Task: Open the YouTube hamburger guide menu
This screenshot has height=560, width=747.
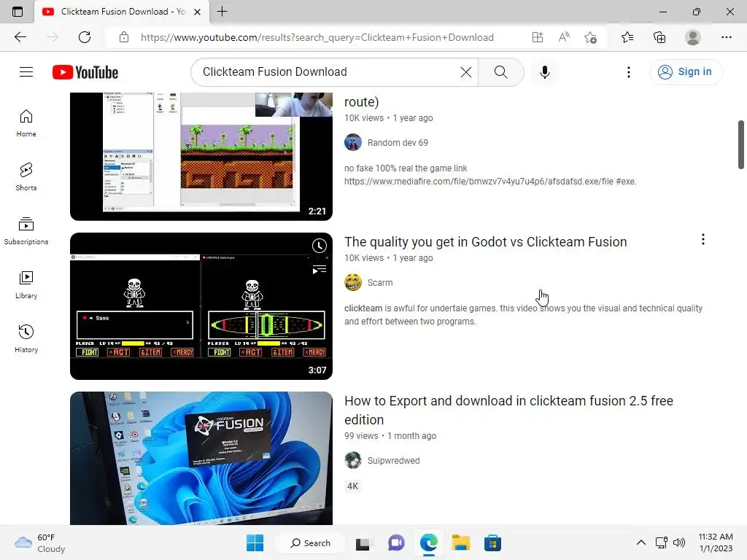Action: coord(26,72)
